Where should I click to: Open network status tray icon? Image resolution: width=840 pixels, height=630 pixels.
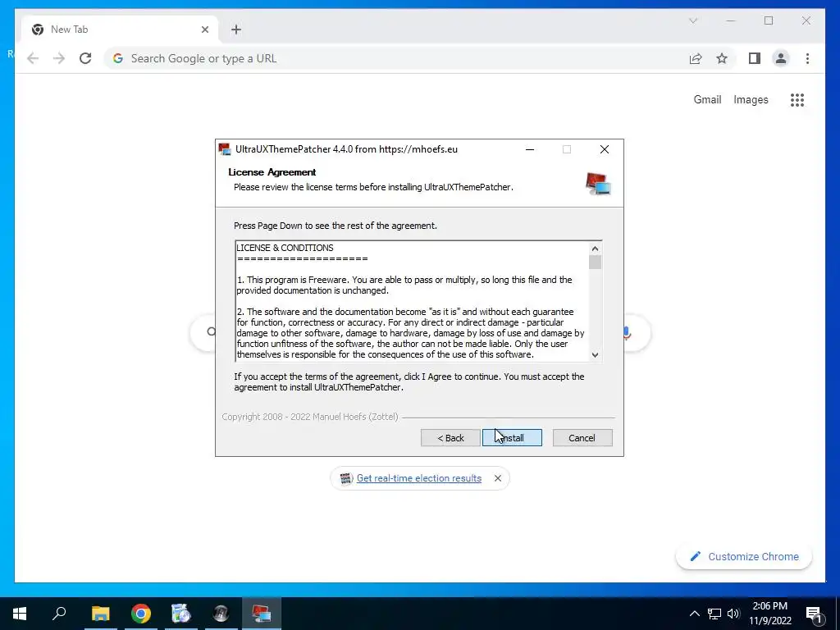tap(714, 614)
